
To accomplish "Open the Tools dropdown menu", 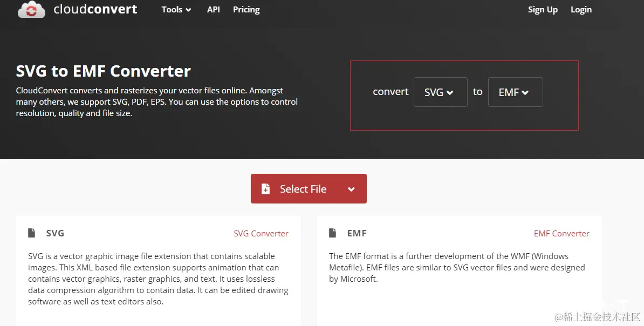I will tap(176, 10).
